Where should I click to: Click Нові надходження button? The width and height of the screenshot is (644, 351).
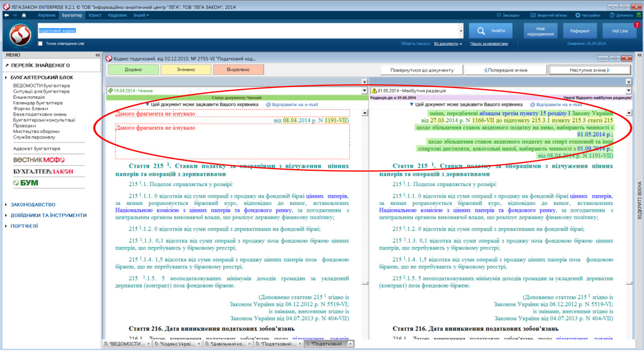pos(540,31)
